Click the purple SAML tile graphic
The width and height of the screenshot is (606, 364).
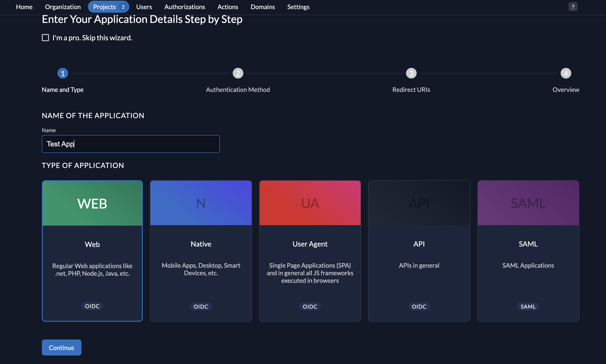528,203
